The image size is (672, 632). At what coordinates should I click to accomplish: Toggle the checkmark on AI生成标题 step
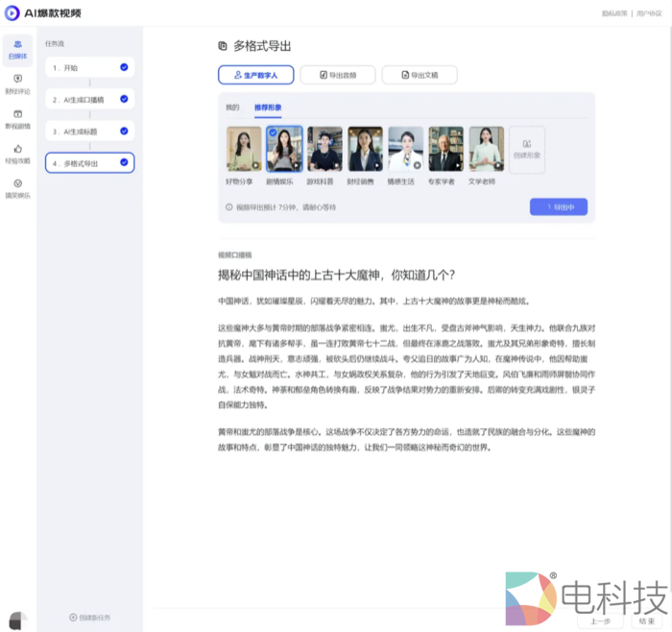pyautogui.click(x=124, y=131)
